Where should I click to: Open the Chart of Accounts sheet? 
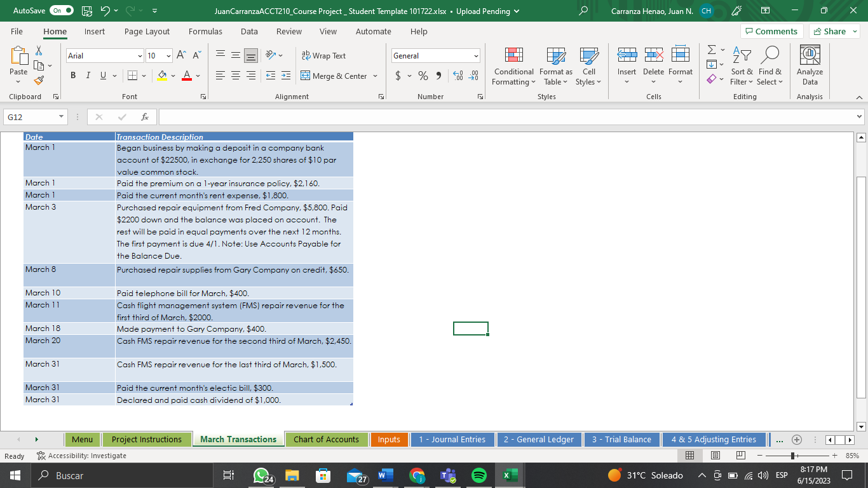[x=327, y=439]
